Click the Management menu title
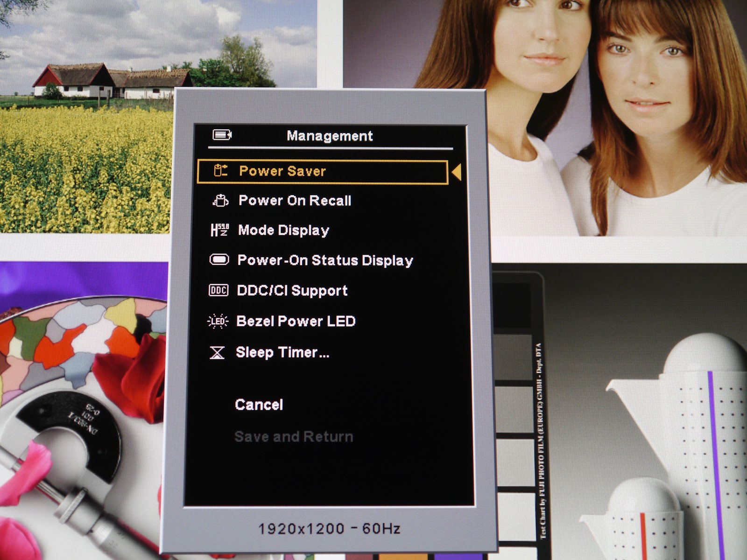Screen dimensions: 747x560 pos(330,136)
